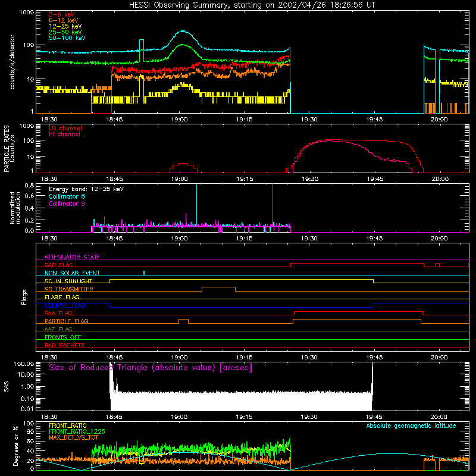
Task: Click the tall magenta Collimator 9 modulation spike
Action: [273, 204]
